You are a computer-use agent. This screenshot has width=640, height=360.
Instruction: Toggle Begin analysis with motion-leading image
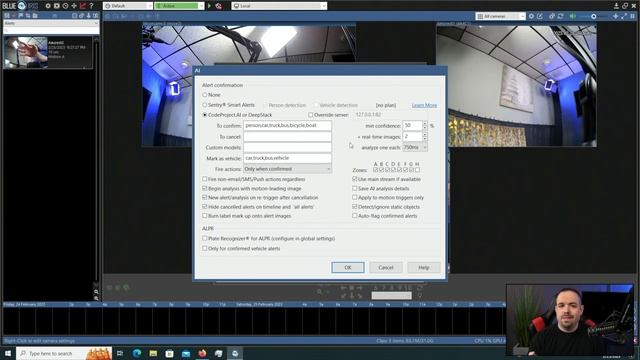coord(205,189)
